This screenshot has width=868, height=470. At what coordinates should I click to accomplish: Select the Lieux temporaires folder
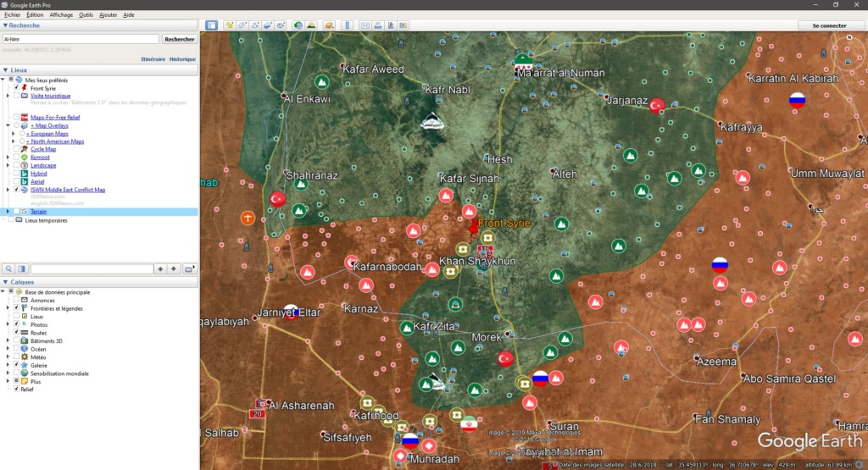coord(46,220)
